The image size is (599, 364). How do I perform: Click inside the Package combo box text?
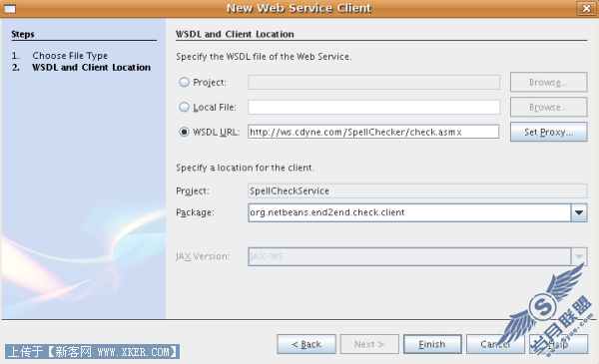[409, 212]
